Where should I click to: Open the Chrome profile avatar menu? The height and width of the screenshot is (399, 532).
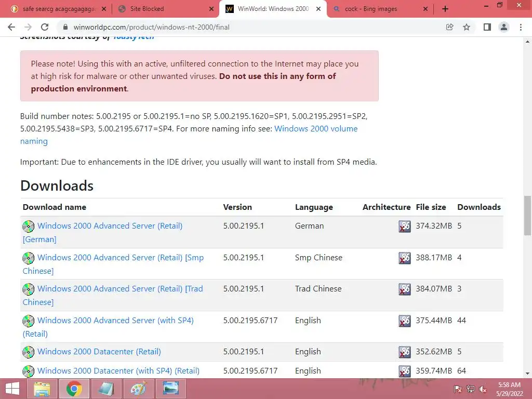click(504, 27)
